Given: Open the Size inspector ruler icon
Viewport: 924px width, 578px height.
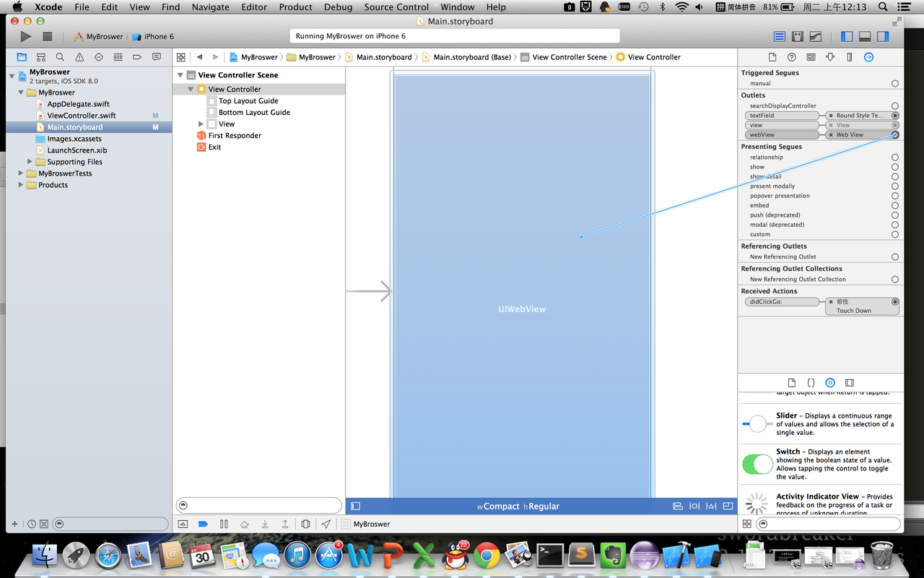Looking at the screenshot, I should 849,57.
